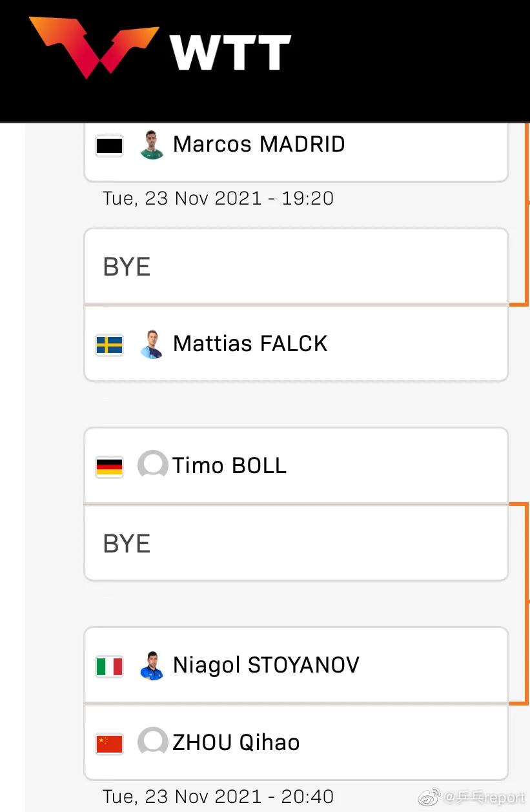
Task: Click the flag beside Marcos Madrid
Action: 109,145
